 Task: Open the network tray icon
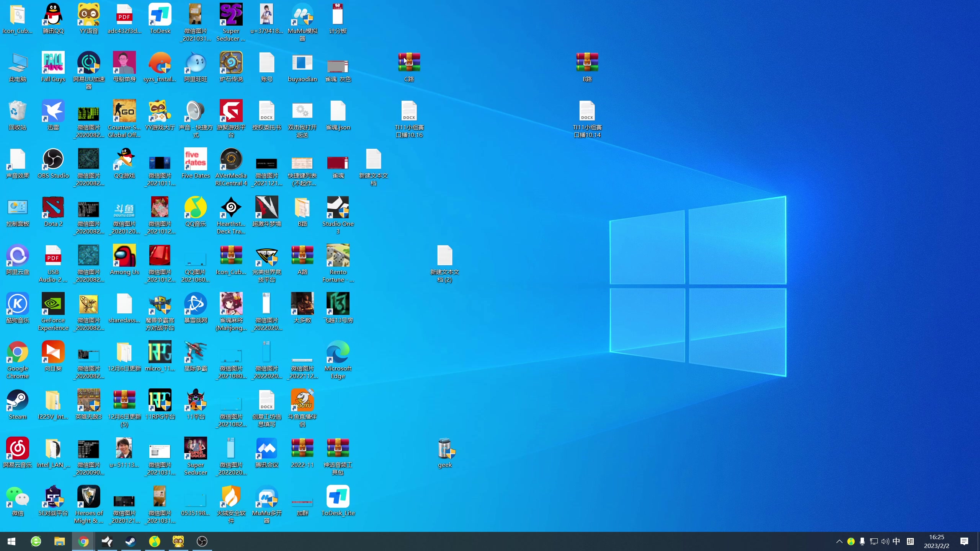[x=874, y=541]
